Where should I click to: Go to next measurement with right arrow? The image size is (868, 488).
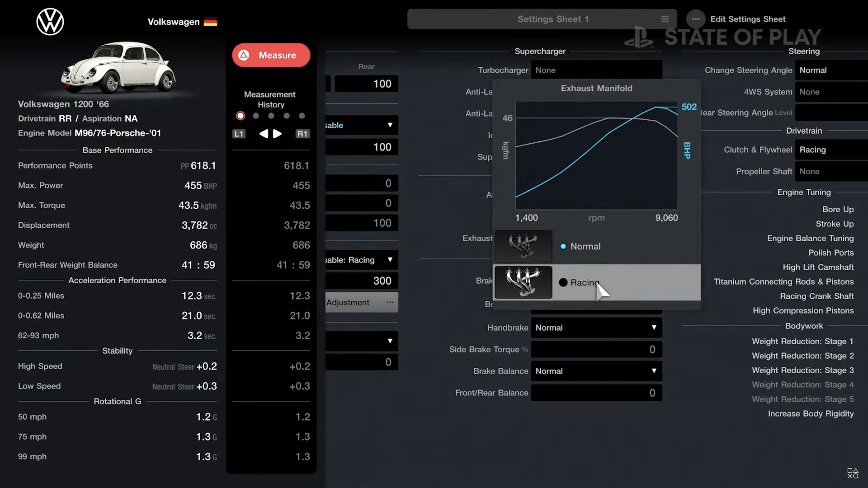pos(277,134)
